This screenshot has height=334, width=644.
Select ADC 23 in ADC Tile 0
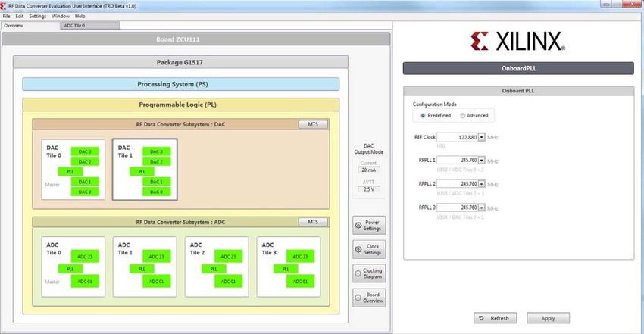[85, 257]
